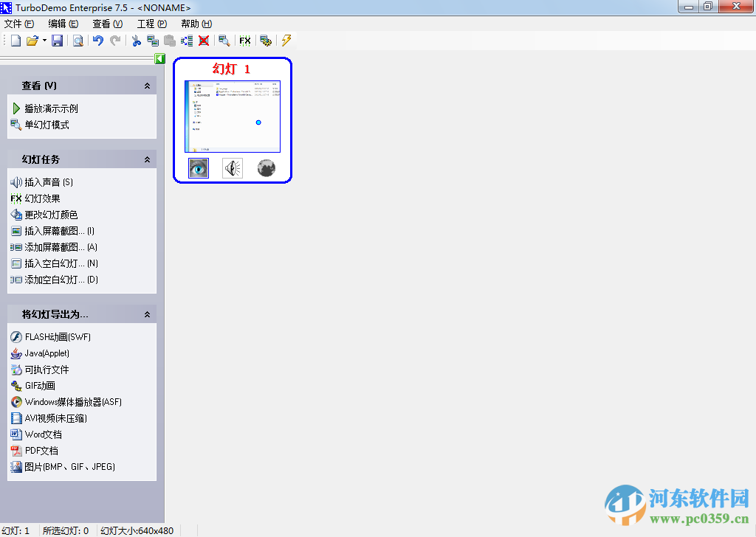
Task: Export as FLASH动画(SWF)
Action: click(x=51, y=337)
